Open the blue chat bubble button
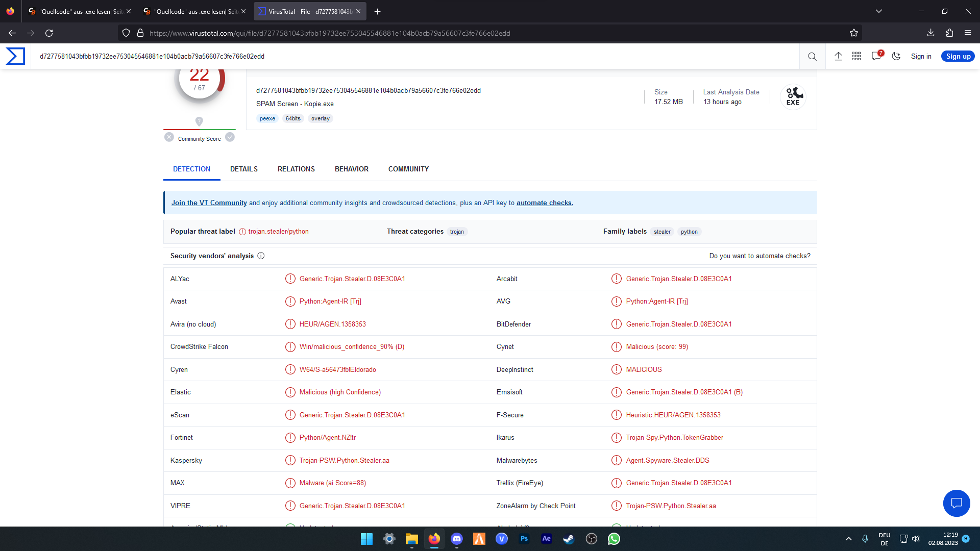 [956, 503]
